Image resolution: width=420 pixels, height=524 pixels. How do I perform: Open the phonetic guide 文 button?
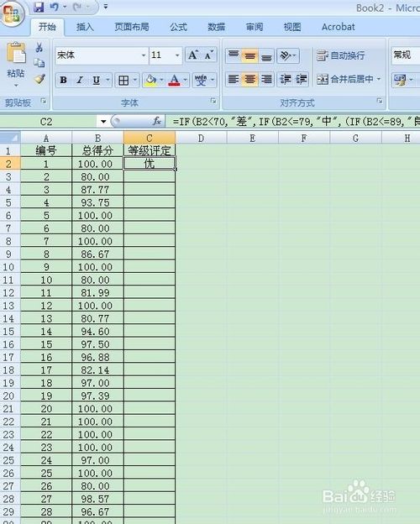[x=201, y=81]
